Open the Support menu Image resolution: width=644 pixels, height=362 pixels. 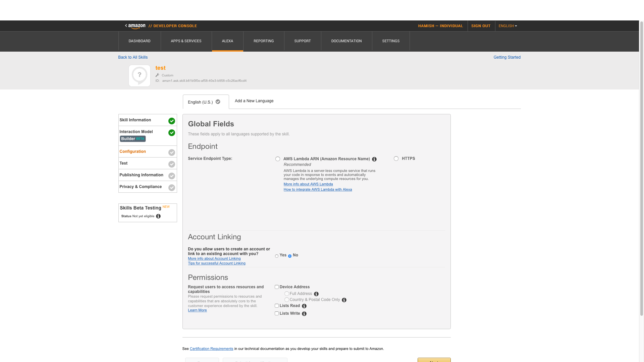point(303,41)
